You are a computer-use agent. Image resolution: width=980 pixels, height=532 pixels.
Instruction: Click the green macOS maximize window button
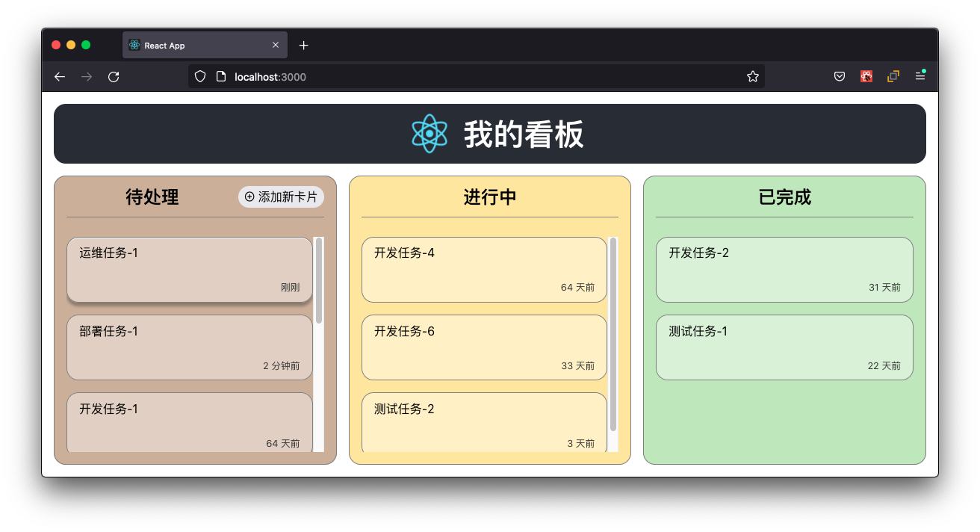(x=86, y=45)
